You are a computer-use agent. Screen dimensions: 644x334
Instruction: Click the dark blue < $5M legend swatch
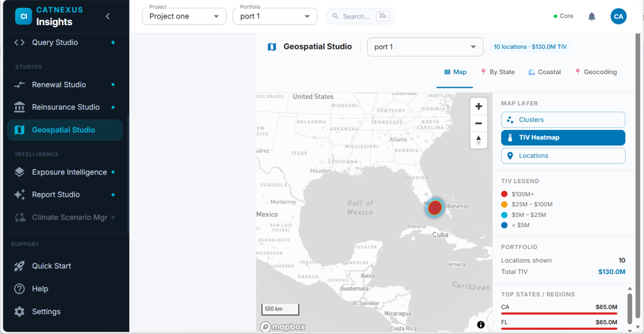pyautogui.click(x=505, y=225)
